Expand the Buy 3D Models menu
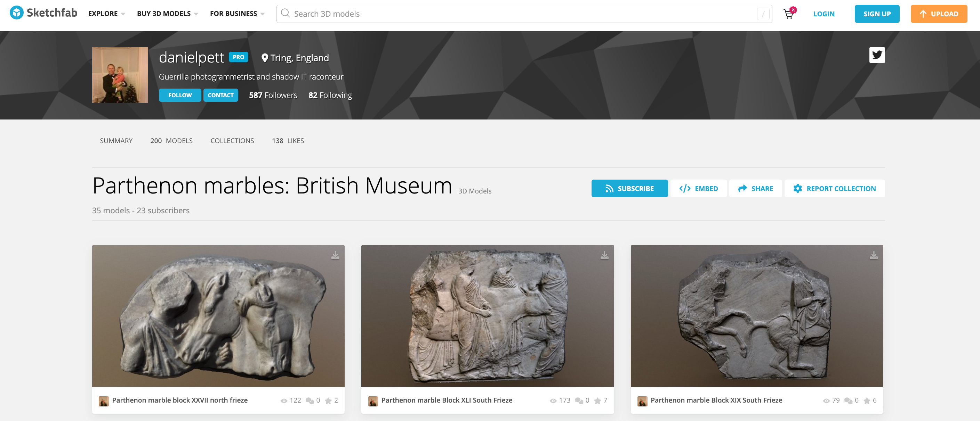 167,14
